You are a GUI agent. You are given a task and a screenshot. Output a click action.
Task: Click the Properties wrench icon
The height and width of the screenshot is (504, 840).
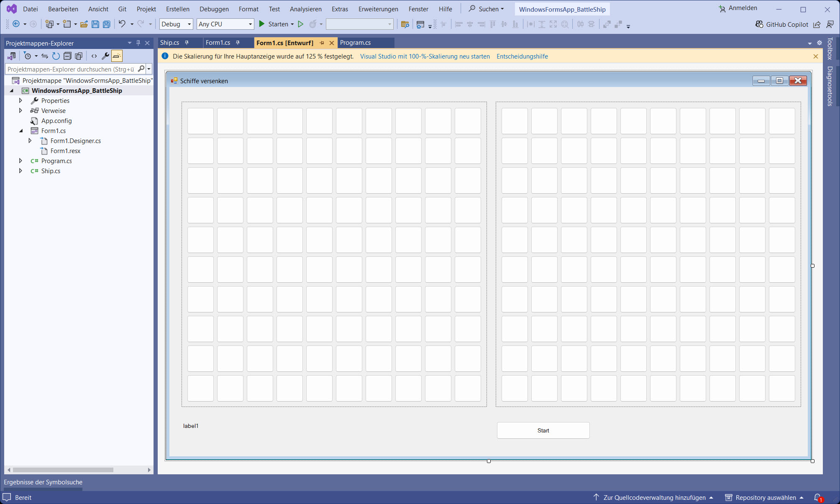(x=105, y=56)
